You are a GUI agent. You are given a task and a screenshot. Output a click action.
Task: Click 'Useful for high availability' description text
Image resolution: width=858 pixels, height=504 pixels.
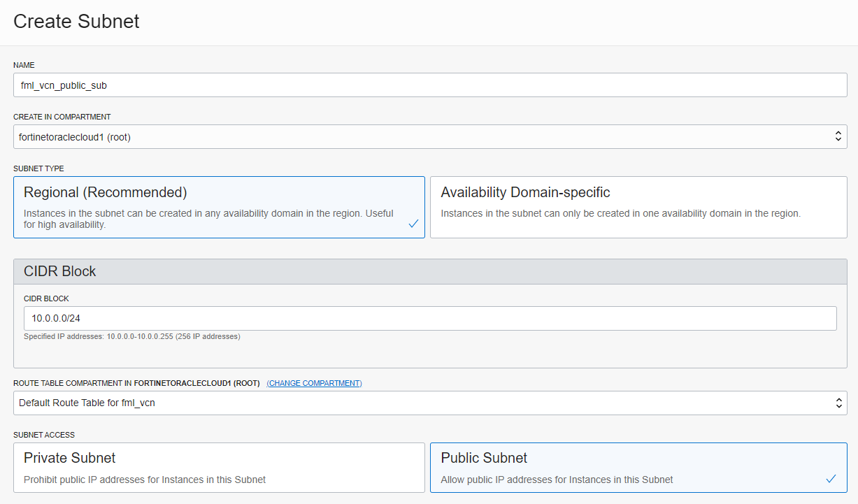208,219
